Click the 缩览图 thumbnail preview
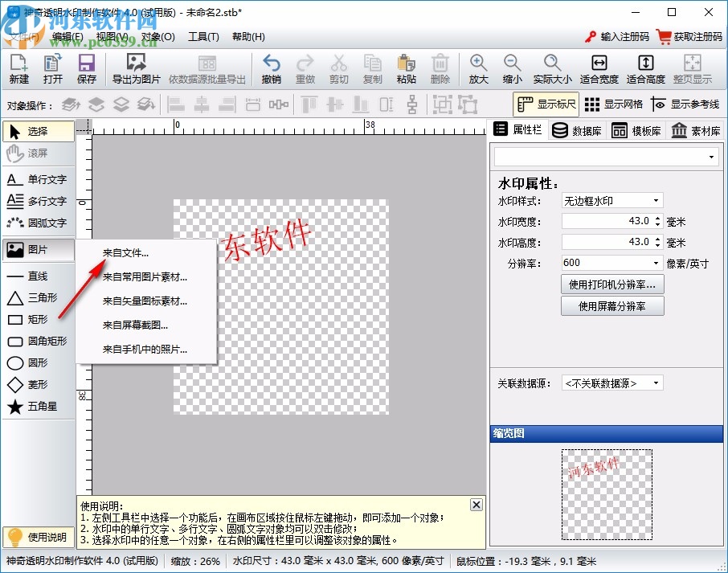728x573 pixels. tap(607, 494)
